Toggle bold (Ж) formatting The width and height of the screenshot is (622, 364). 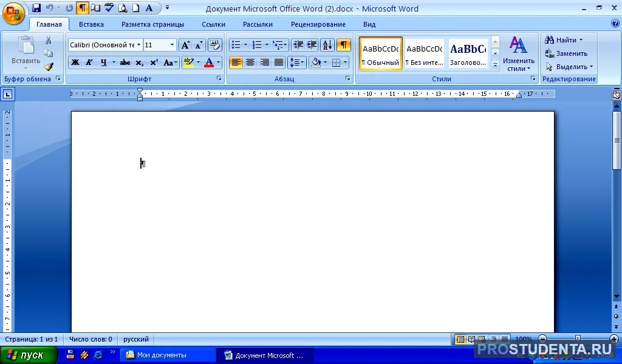pyautogui.click(x=75, y=62)
